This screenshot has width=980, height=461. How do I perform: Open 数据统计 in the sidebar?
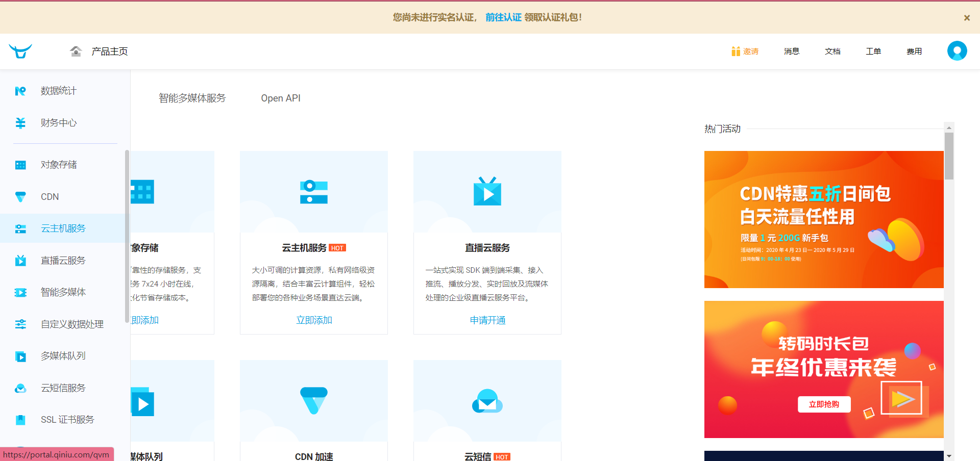58,91
